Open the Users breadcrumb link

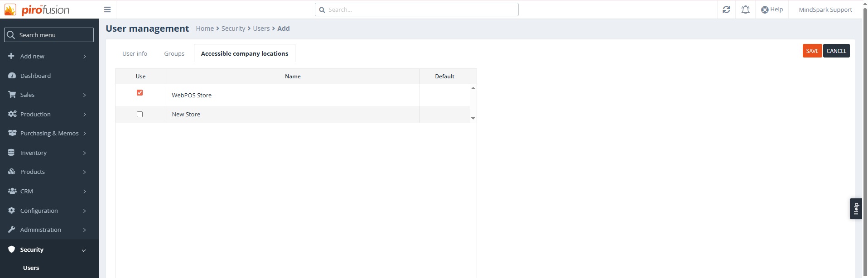click(261, 29)
